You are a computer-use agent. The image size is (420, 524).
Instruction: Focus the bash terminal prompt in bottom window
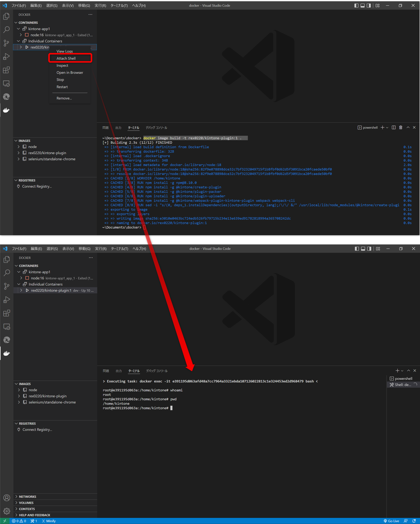pos(171,408)
